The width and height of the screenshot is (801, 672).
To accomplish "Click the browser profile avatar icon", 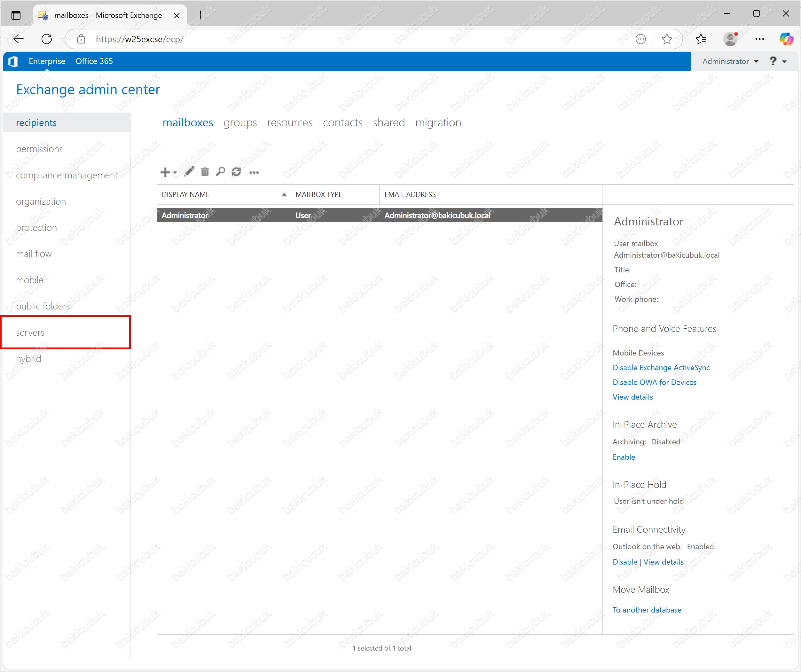I will pos(730,39).
